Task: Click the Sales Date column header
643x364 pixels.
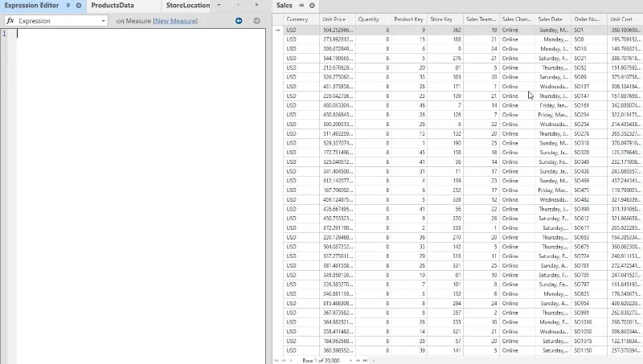Action: 553,19
